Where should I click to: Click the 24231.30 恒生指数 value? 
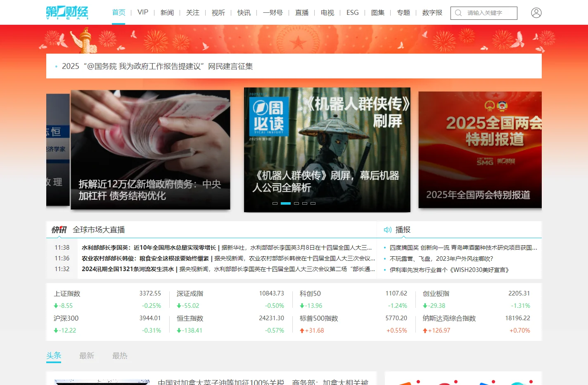[x=272, y=318]
